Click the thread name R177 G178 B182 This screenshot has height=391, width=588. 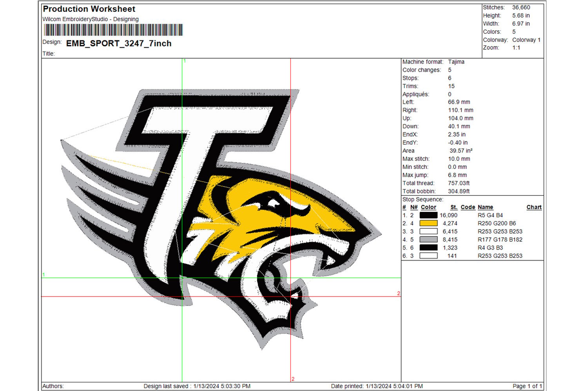500,239
